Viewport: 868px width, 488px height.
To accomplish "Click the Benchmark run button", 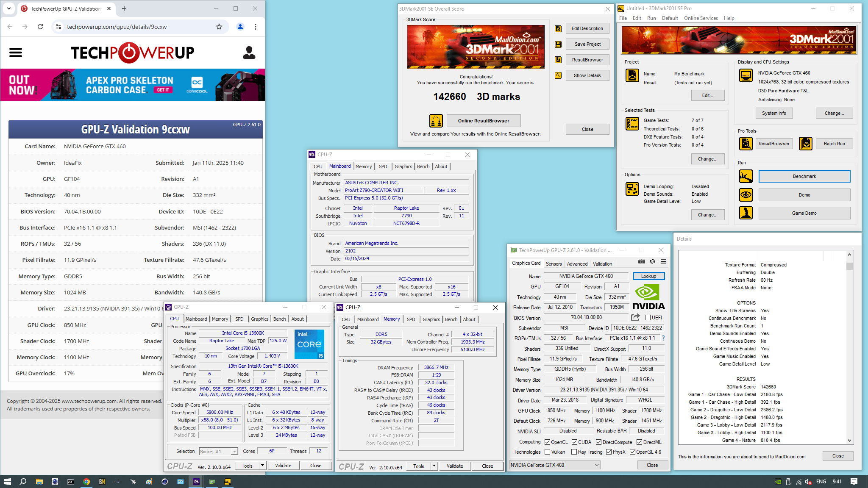I will [804, 176].
